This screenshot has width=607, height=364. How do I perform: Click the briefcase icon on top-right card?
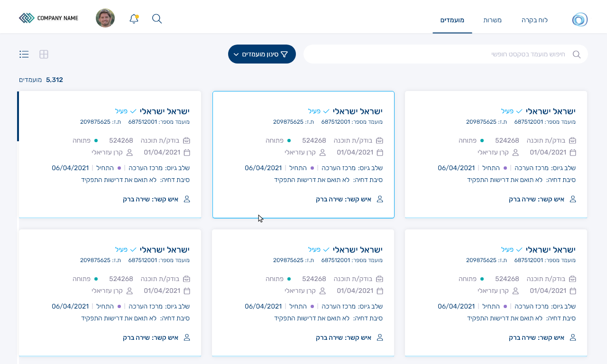tap(572, 140)
